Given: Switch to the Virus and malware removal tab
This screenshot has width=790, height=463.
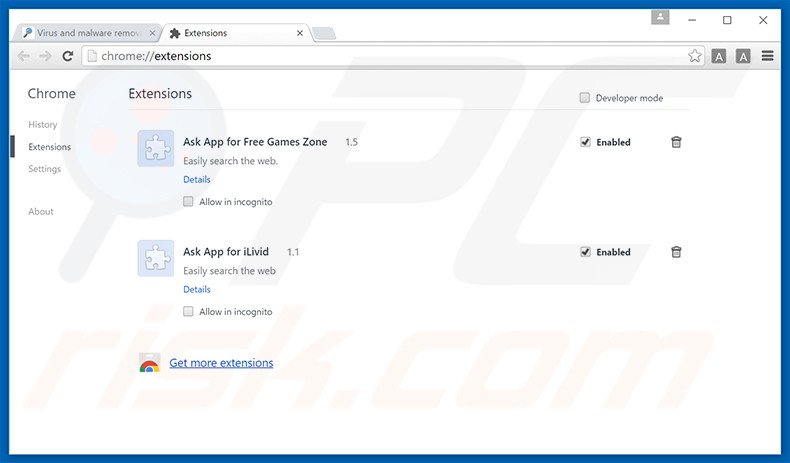Looking at the screenshot, I should (87, 33).
